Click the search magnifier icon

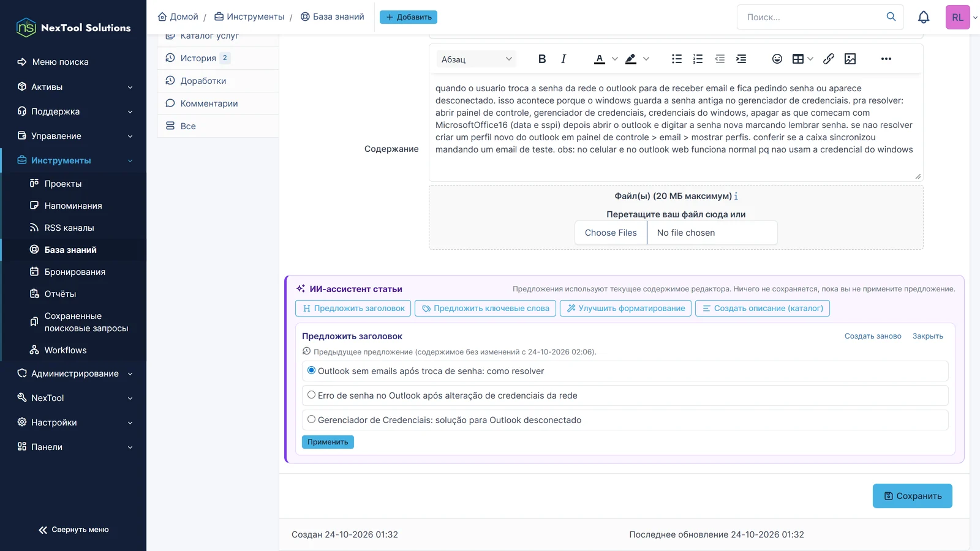(891, 17)
